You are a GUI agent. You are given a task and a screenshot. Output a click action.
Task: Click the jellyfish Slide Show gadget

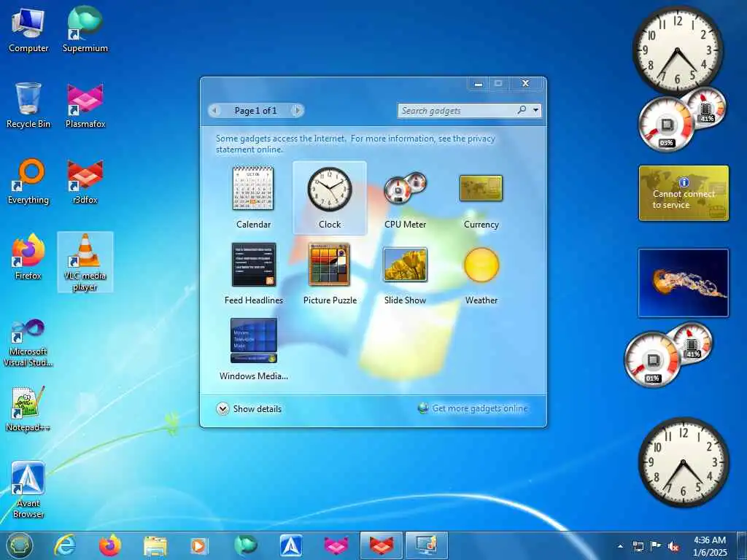(684, 282)
